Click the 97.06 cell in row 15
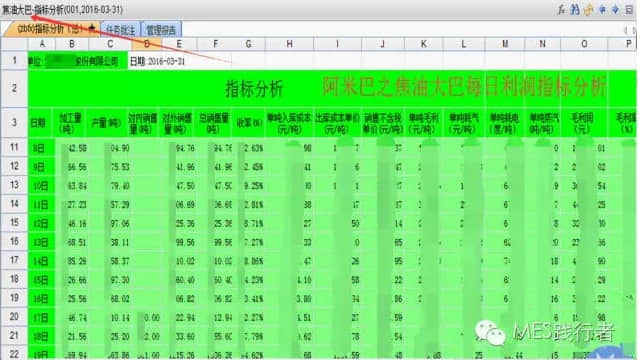The image size is (642, 360). tap(110, 223)
